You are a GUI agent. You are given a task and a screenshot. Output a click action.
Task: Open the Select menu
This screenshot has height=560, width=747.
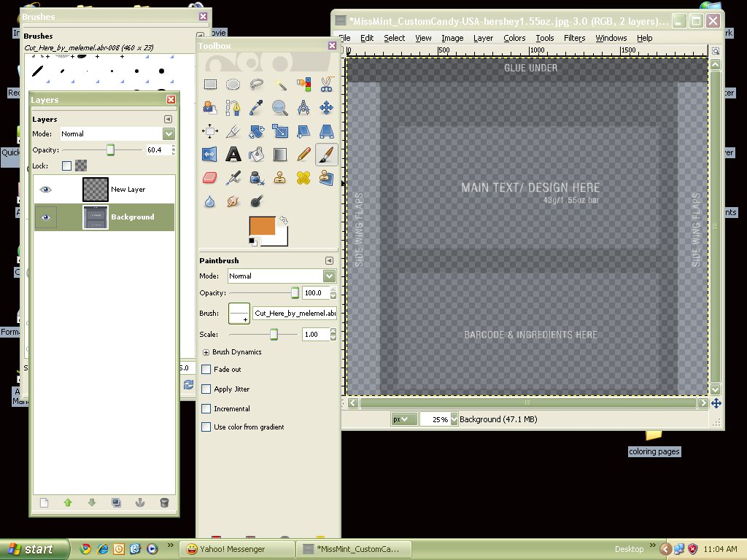(x=395, y=38)
